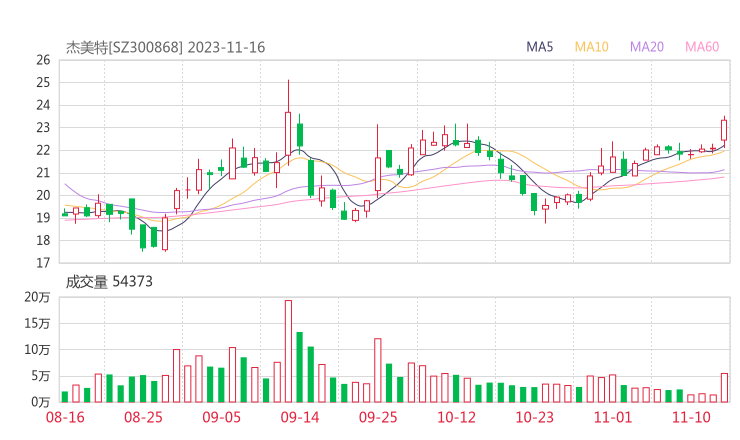This screenshot has width=740, height=440.
Task: Click the 20万 volume axis label
Action: pyautogui.click(x=37, y=297)
